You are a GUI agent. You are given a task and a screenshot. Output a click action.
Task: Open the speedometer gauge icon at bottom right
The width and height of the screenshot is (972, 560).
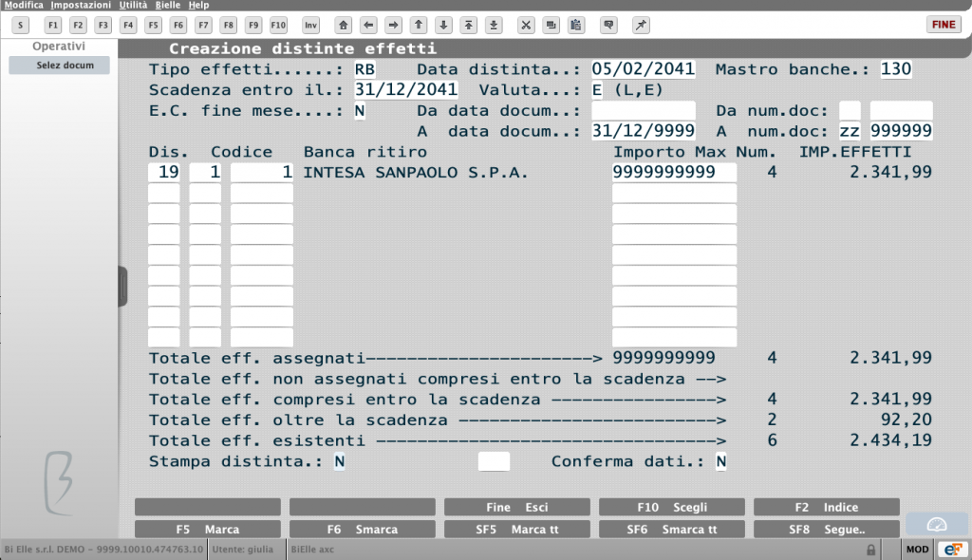(x=937, y=525)
